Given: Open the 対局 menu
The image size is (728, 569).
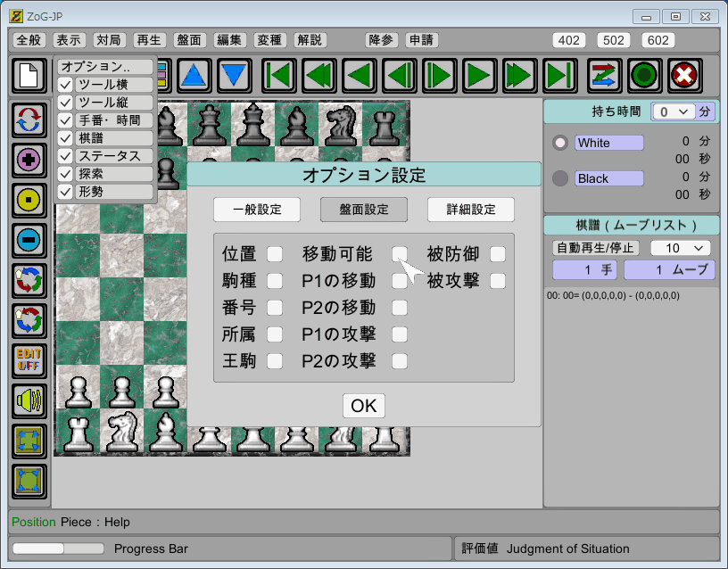Looking at the screenshot, I should [x=108, y=40].
